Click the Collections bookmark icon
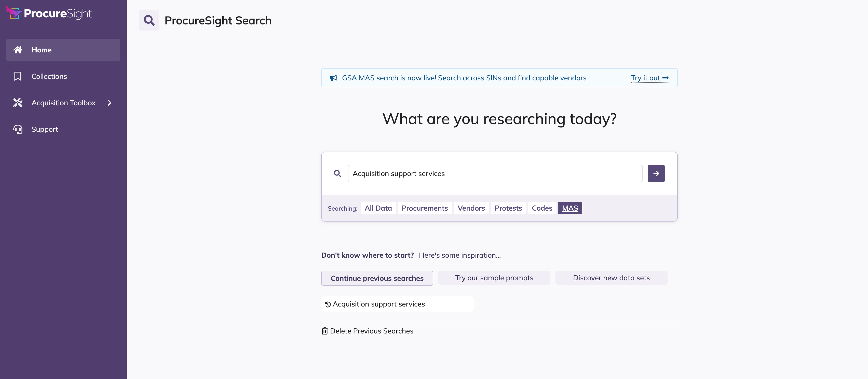The width and height of the screenshot is (868, 379). (18, 76)
